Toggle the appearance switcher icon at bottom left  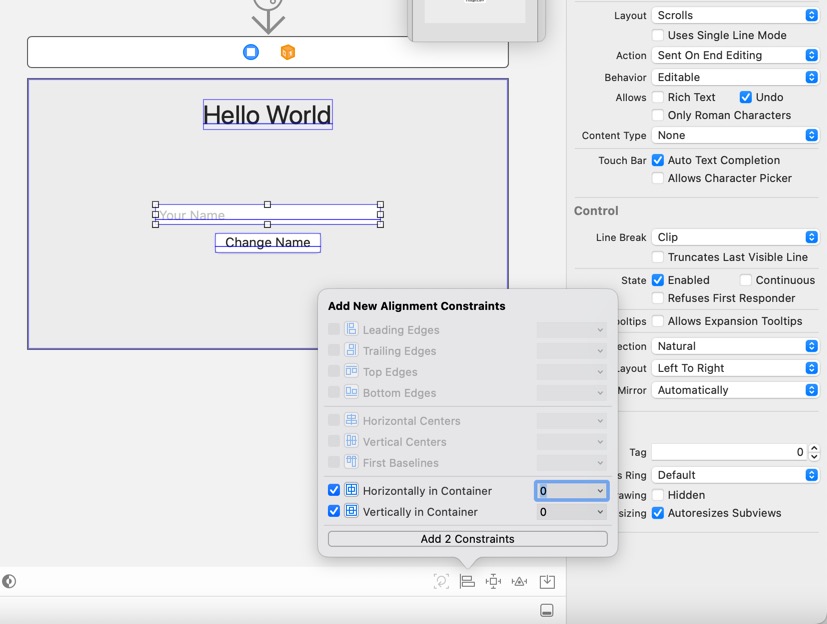[x=9, y=581]
